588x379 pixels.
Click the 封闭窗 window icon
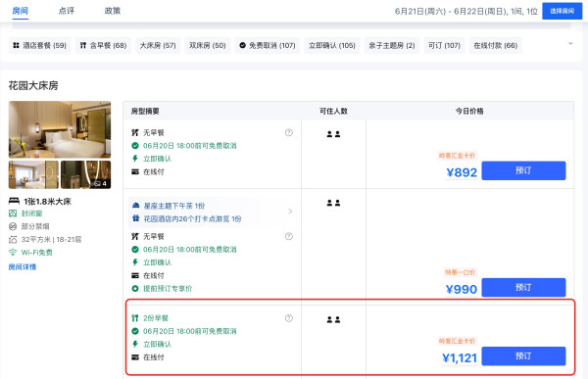13,213
